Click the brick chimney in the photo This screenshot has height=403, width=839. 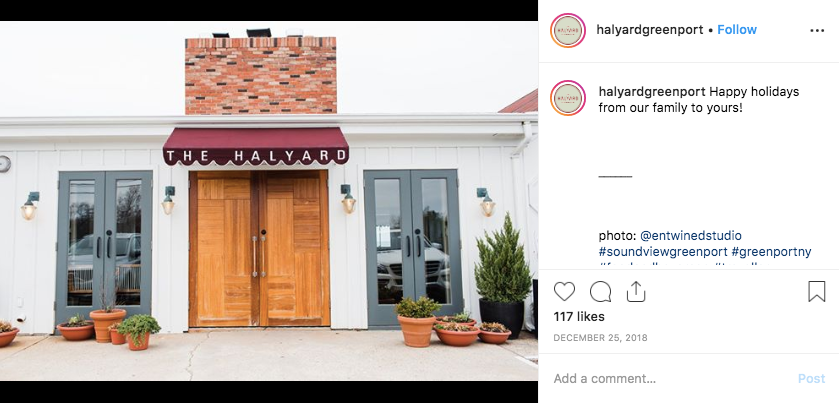[x=261, y=75]
